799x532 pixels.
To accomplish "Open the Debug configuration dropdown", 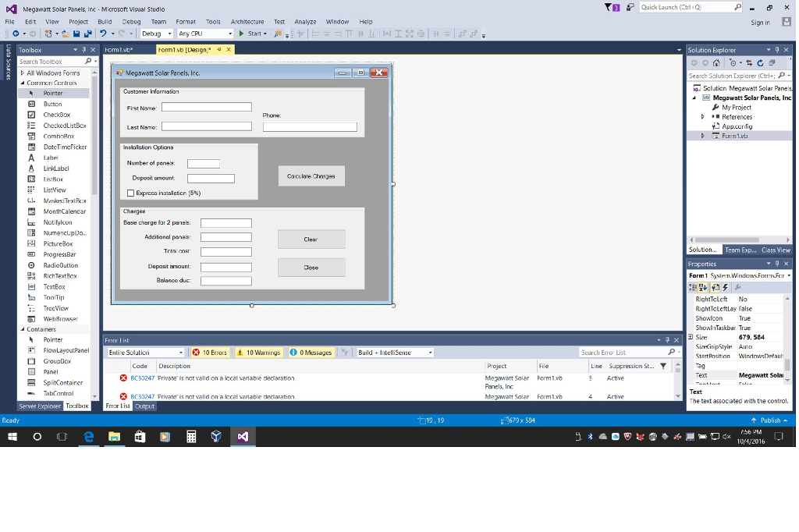I will tap(156, 34).
